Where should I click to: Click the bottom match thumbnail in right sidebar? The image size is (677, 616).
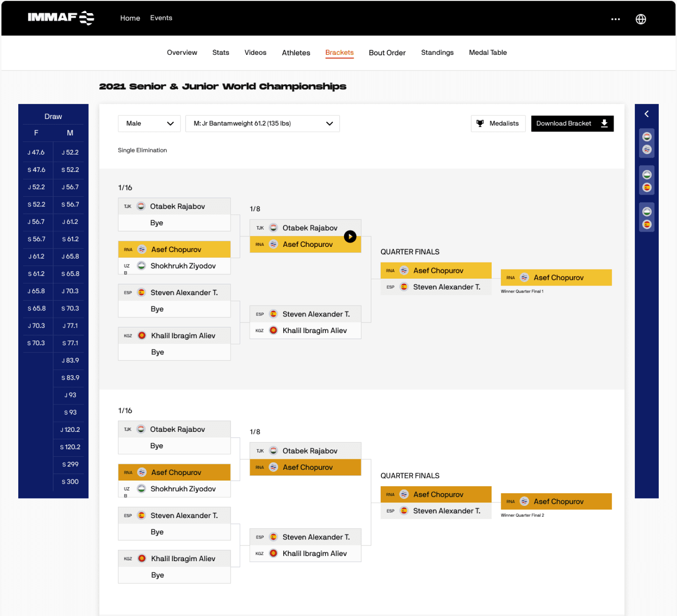(x=647, y=218)
